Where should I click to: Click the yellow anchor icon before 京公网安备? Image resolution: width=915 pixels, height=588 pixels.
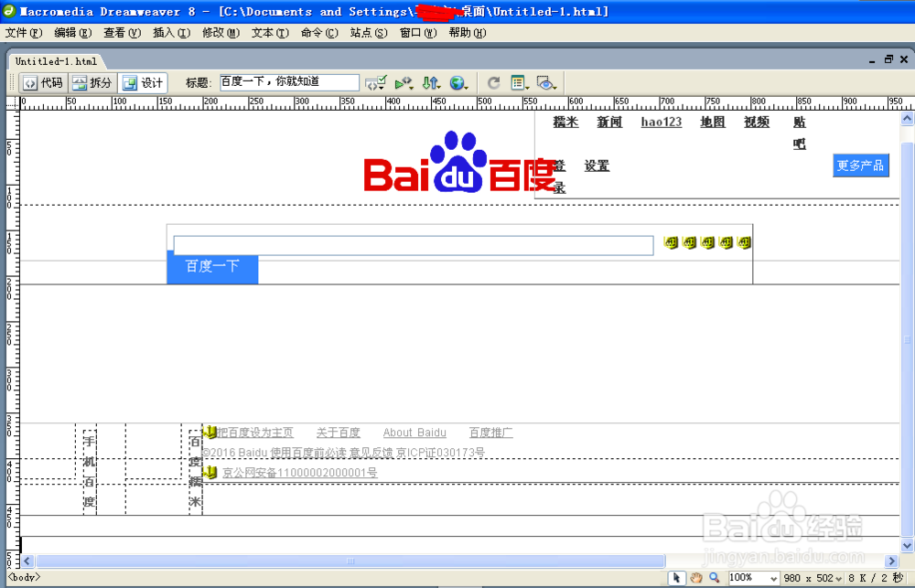210,472
